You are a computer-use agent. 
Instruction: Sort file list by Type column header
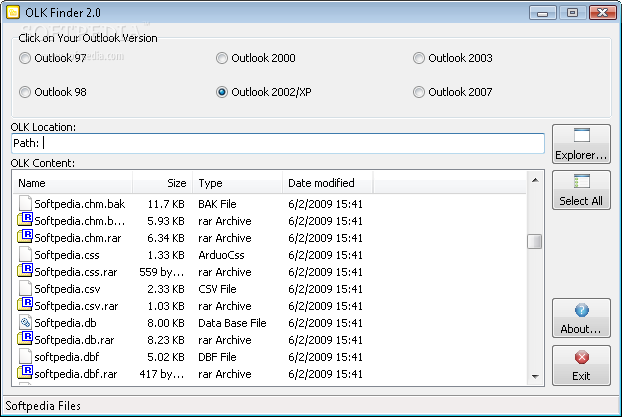pos(238,183)
